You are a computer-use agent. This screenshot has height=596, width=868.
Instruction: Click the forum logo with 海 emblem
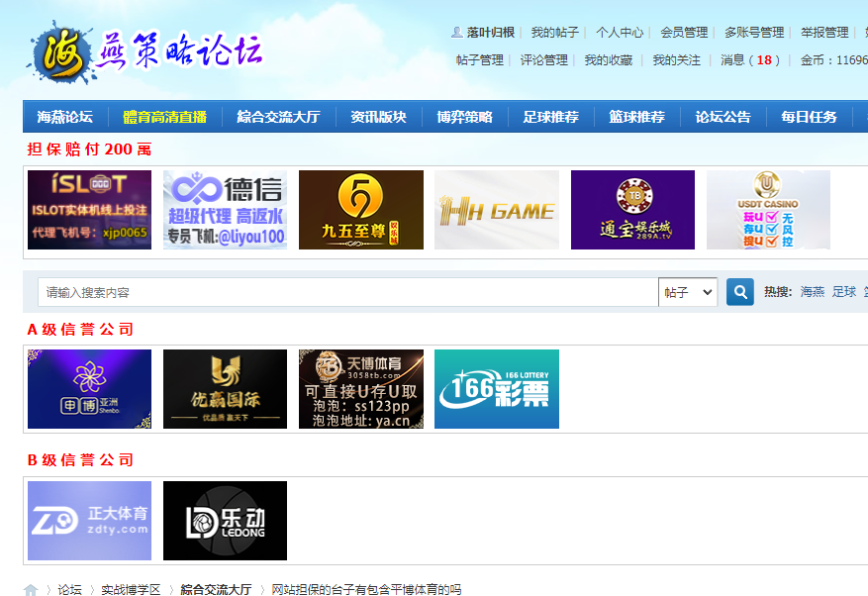(145, 53)
